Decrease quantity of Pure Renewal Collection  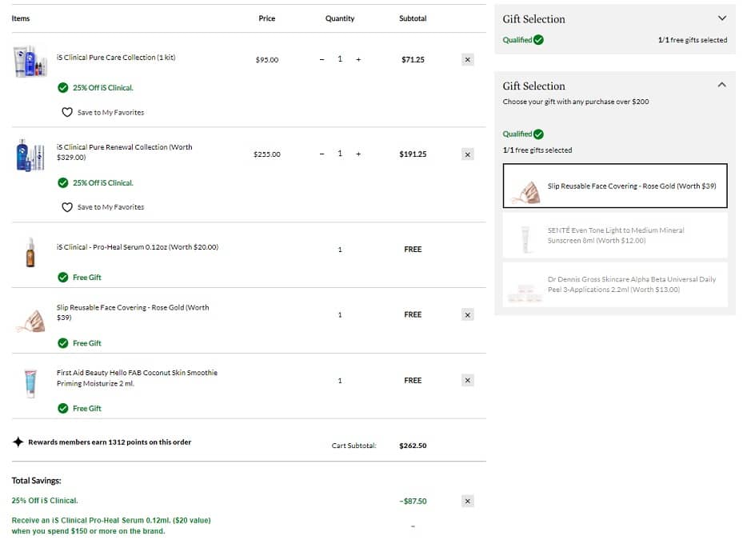click(x=322, y=154)
